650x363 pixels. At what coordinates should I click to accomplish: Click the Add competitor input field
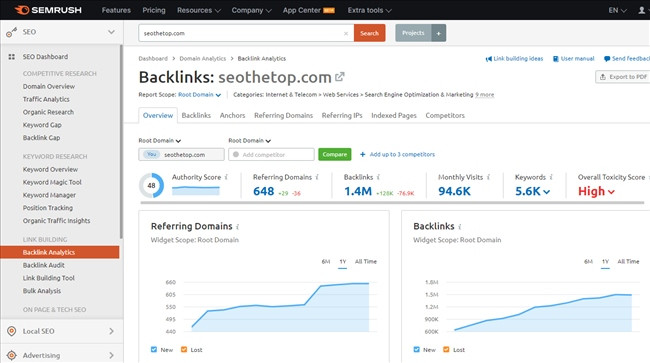(271, 155)
